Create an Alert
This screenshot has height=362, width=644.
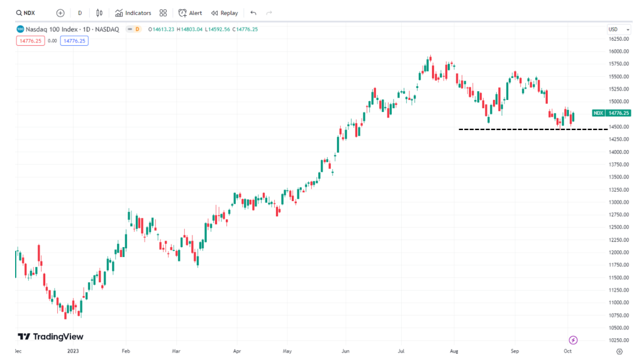point(190,13)
